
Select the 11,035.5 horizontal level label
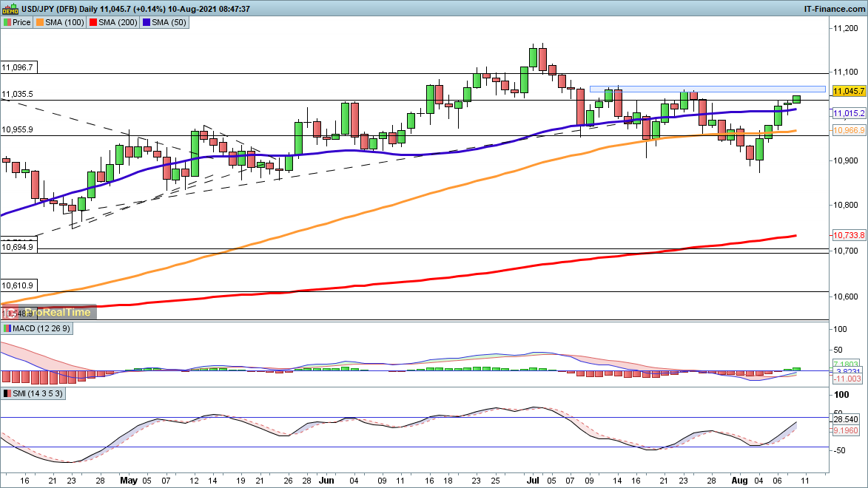point(18,94)
